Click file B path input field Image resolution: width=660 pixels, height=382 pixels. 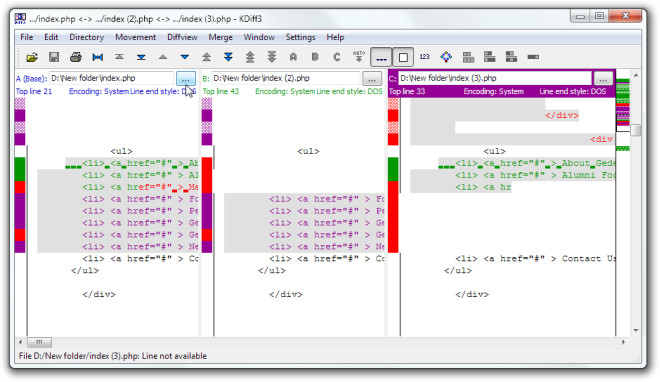point(285,78)
